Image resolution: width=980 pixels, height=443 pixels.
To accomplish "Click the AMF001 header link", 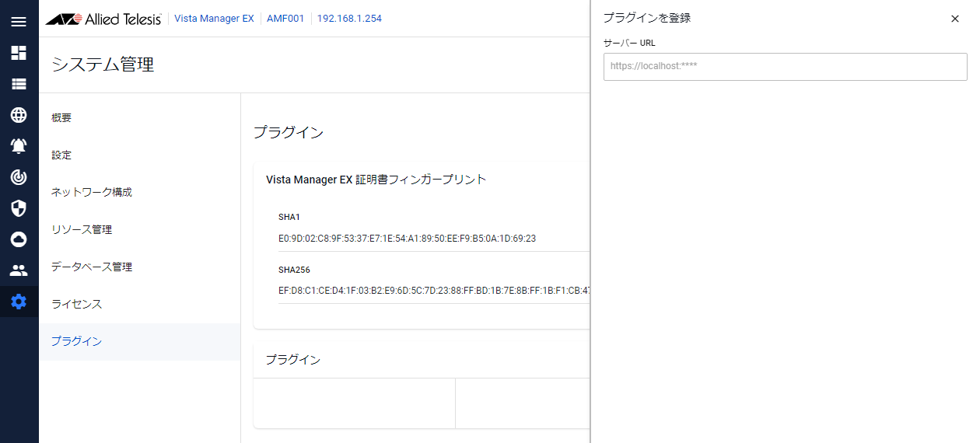I will coord(285,19).
